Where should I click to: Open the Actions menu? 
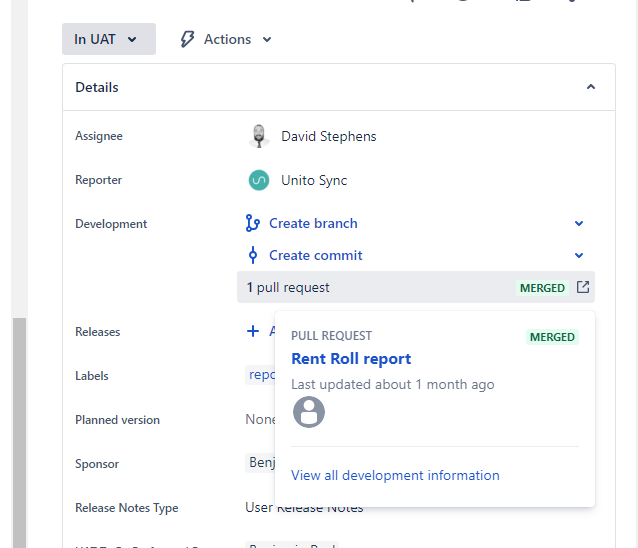click(226, 39)
